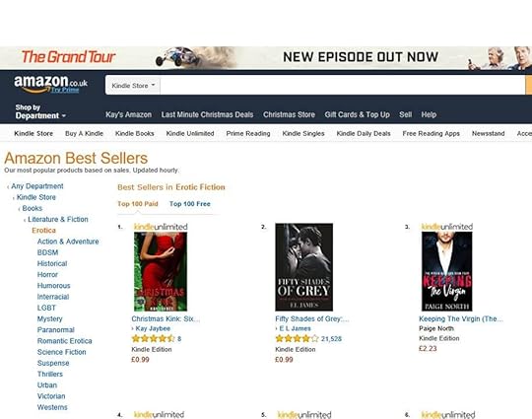This screenshot has height=419, width=532.
Task: Open the Christmas Kink book cover thumbnail
Action: click(x=161, y=272)
